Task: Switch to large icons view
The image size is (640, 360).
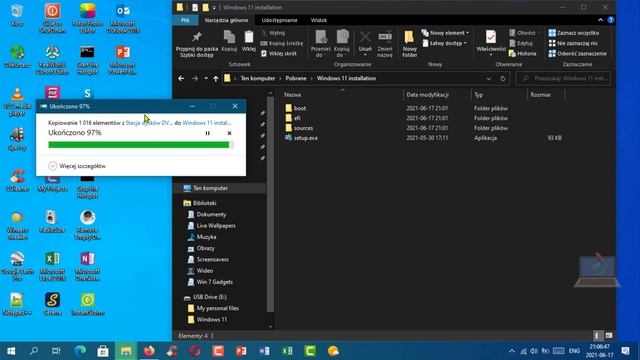Action: (x=609, y=336)
